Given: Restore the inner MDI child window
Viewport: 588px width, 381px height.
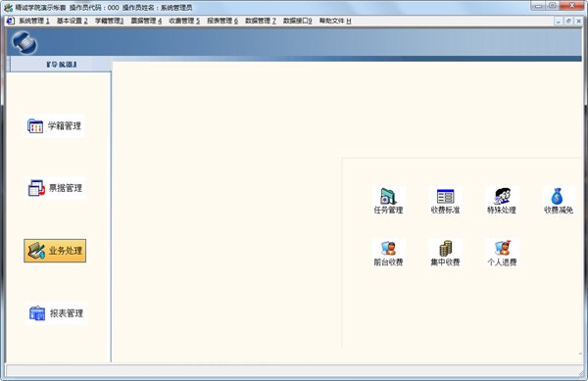Looking at the screenshot, I should pyautogui.click(x=568, y=22).
